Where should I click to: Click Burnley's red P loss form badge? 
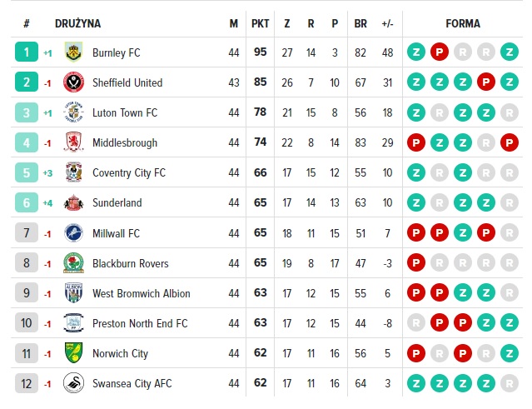pos(440,52)
